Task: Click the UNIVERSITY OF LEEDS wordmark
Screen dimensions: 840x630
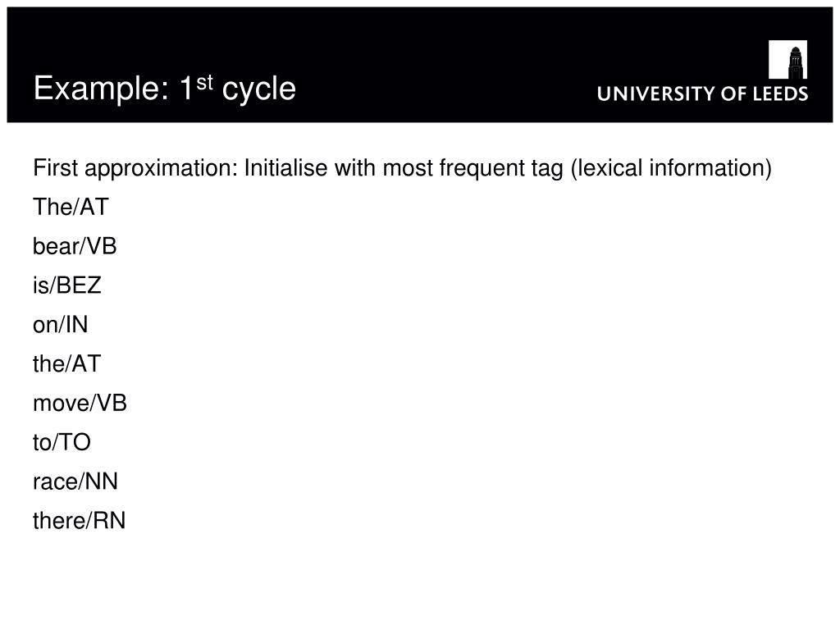Action: (x=702, y=94)
